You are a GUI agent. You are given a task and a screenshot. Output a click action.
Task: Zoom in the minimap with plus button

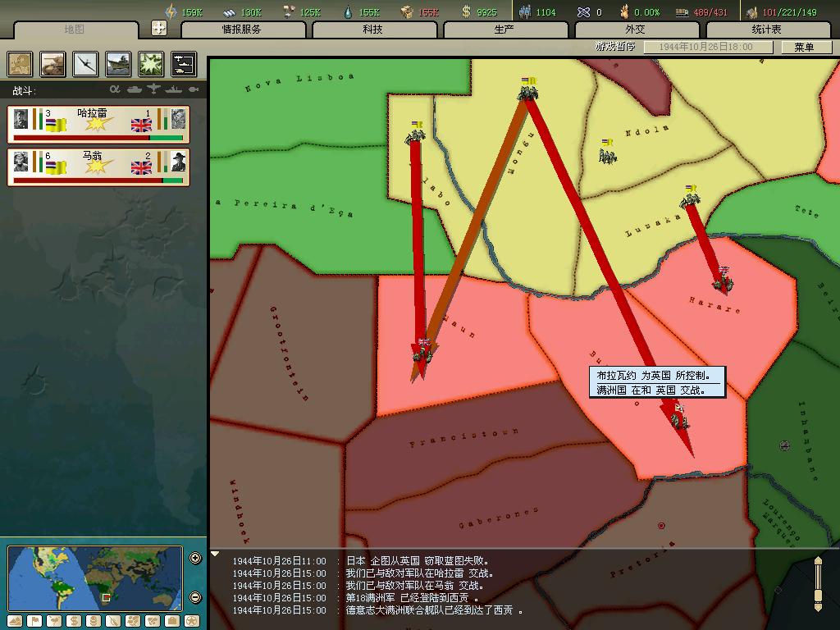coord(195,558)
